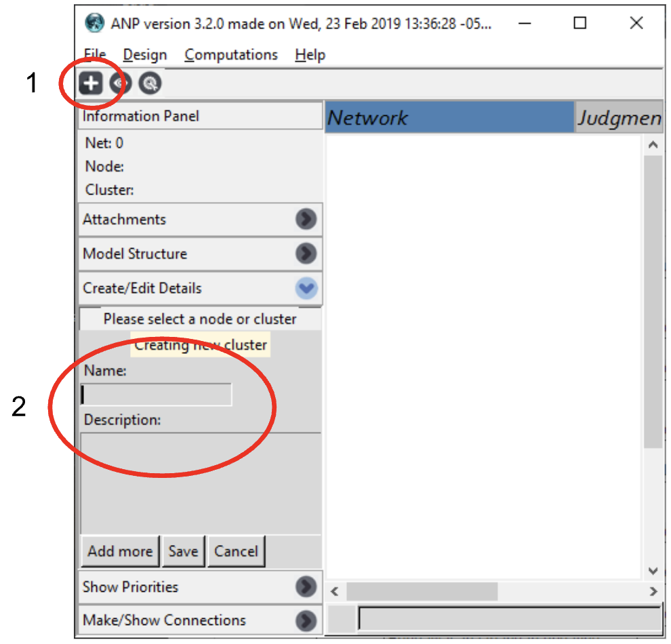
Task: Switch to the Judgments tab
Action: point(619,117)
